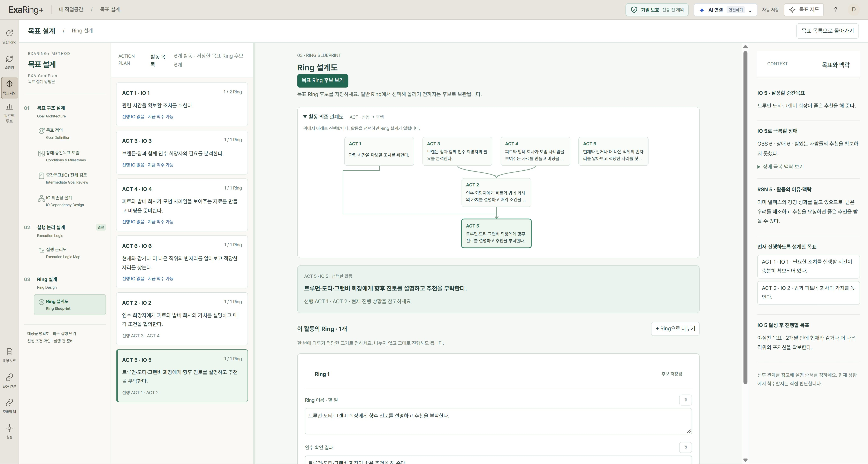
Task: Open the AI 연결 dropdown
Action: point(725,10)
